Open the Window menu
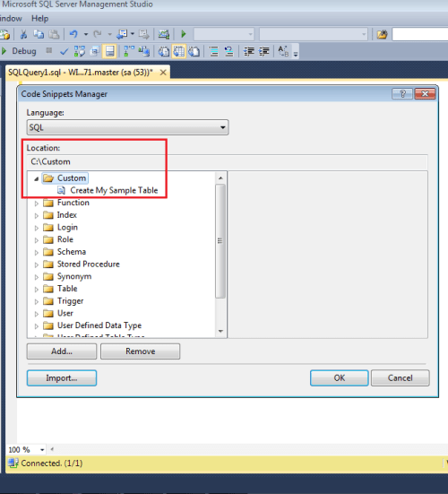This screenshot has height=494, width=448. 11,19
